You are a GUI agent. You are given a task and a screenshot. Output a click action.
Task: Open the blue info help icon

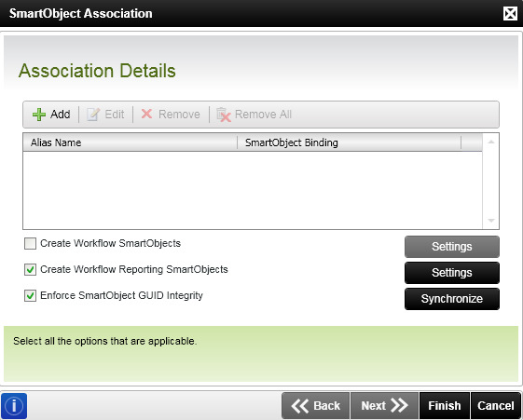14,406
